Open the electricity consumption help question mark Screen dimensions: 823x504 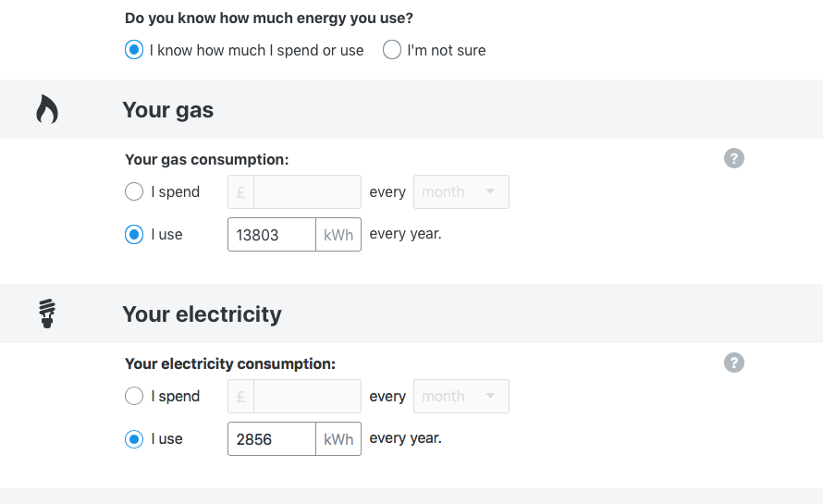734,363
